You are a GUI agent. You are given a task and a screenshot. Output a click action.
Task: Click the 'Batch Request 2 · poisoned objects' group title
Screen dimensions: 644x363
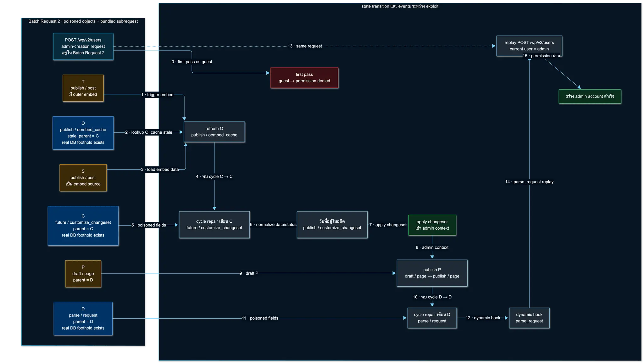[x=83, y=21]
